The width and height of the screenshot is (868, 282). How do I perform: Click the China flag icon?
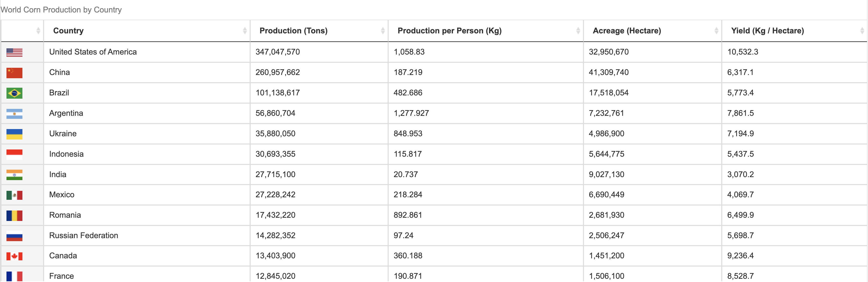click(14, 72)
